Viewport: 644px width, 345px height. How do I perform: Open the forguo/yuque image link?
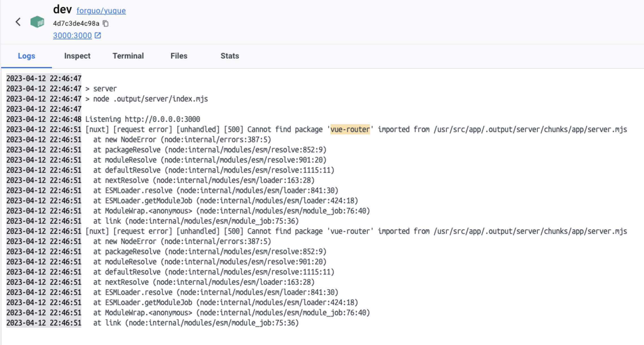pyautogui.click(x=101, y=11)
